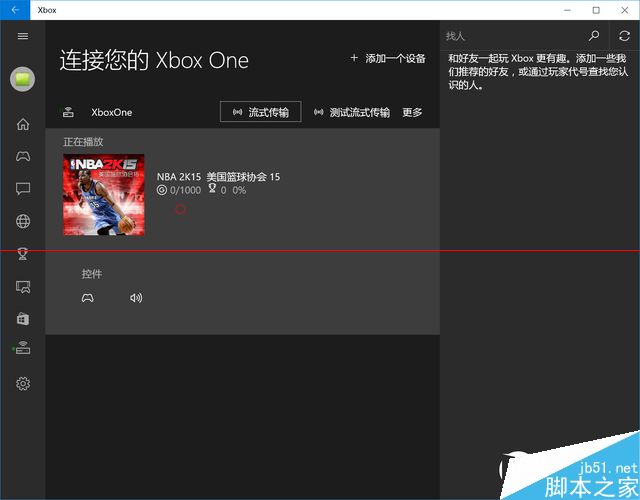Open the user profile avatar

tap(22, 79)
